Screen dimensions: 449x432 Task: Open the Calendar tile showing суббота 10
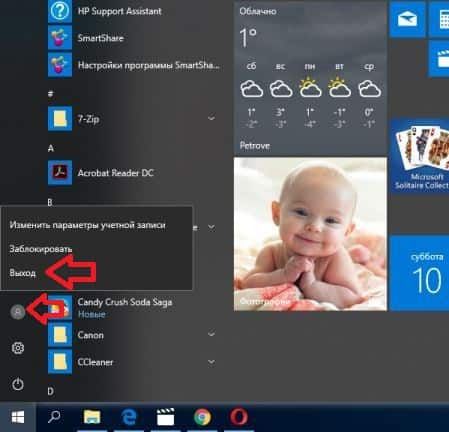419,273
